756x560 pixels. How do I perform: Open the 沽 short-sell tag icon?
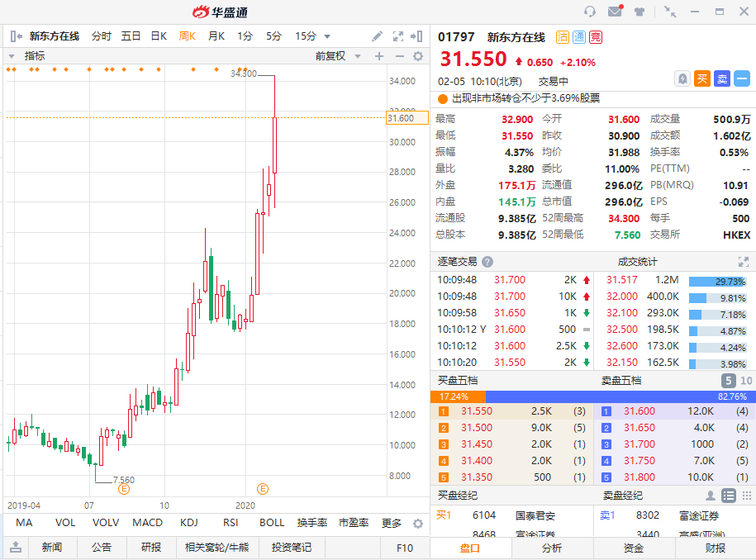562,37
